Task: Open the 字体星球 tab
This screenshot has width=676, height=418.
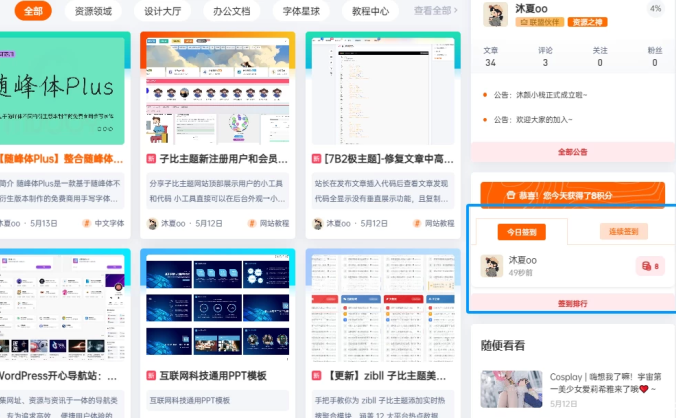Action: [x=301, y=11]
